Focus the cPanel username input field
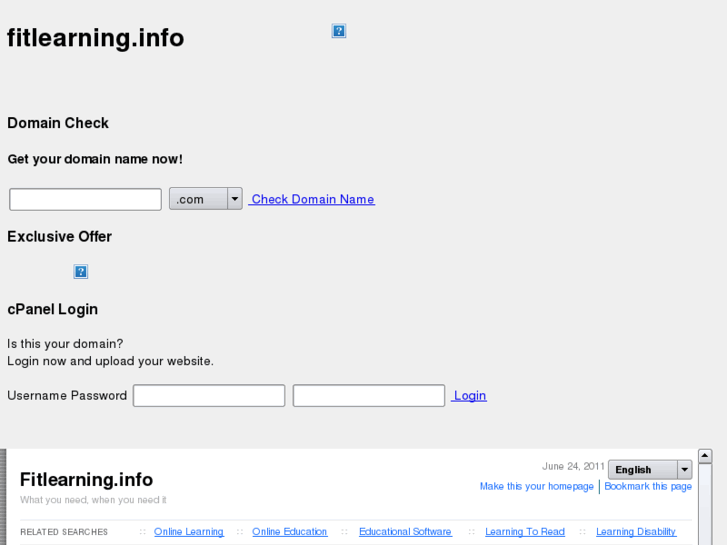Screen dimensions: 727x545 pyautogui.click(x=209, y=396)
